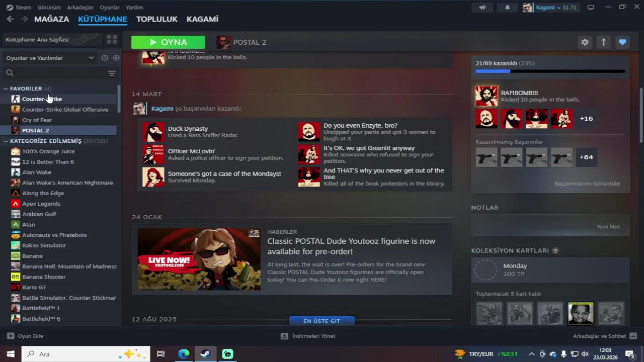Image resolution: width=644 pixels, height=362 pixels.
Task: Click the library list scrollbar
Action: coord(119,99)
